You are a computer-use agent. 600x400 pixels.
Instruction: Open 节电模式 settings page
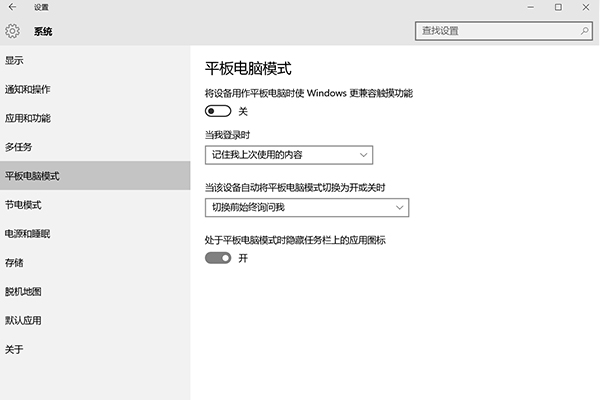(95, 205)
